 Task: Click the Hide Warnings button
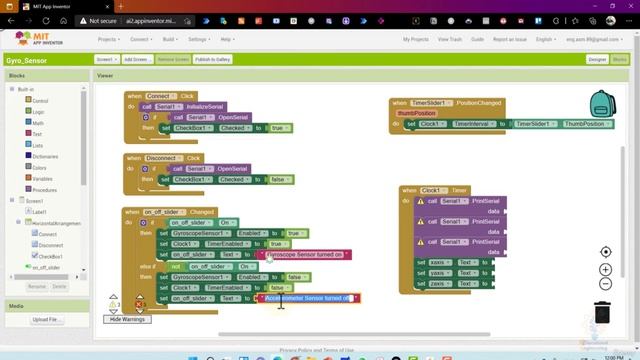pyautogui.click(x=127, y=319)
